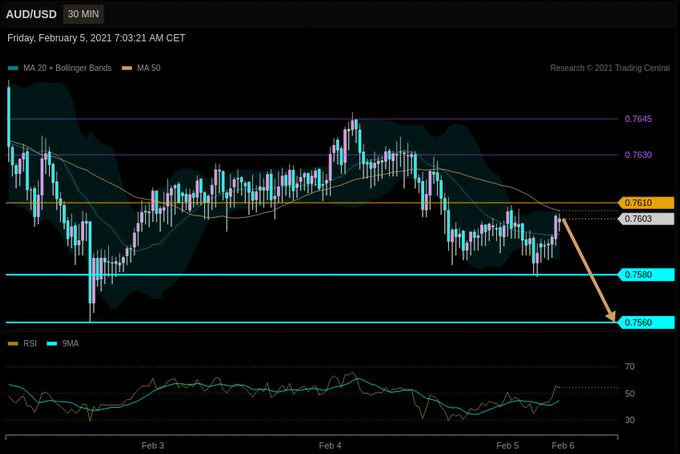680x454 pixels.
Task: Click the 0.7645 resistance price label
Action: pyautogui.click(x=638, y=119)
